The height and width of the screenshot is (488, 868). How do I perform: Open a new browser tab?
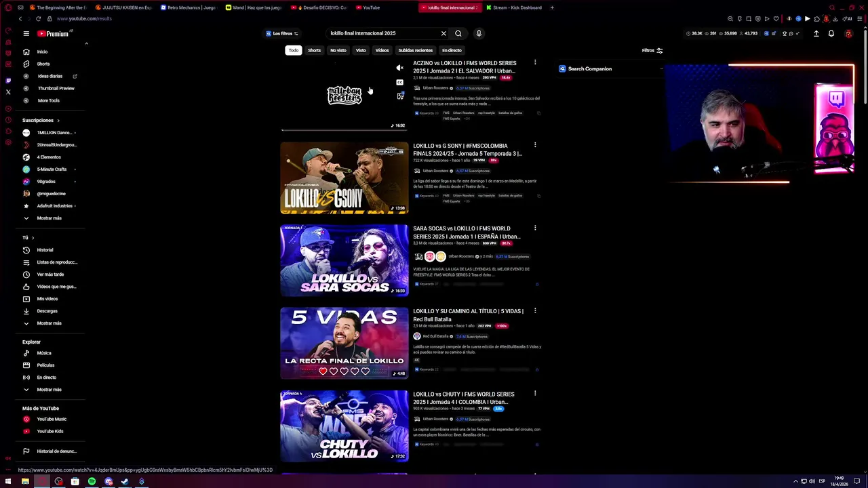[x=552, y=7]
